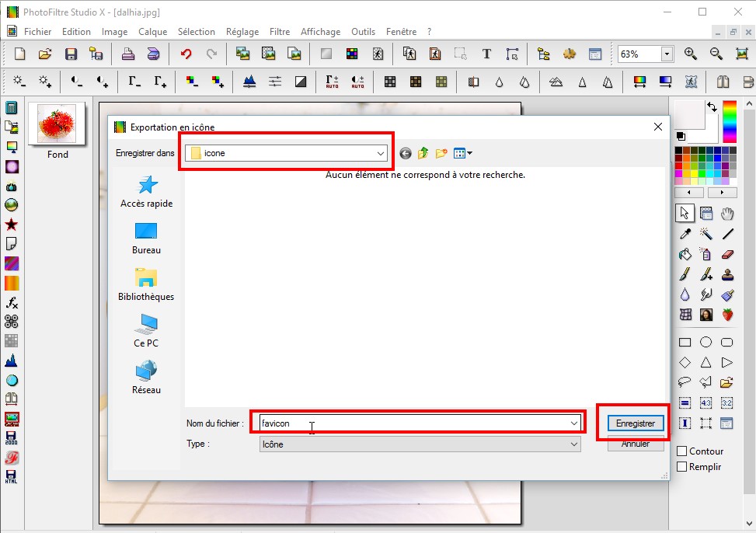Select the triangle selection shape
756x533 pixels.
click(705, 362)
